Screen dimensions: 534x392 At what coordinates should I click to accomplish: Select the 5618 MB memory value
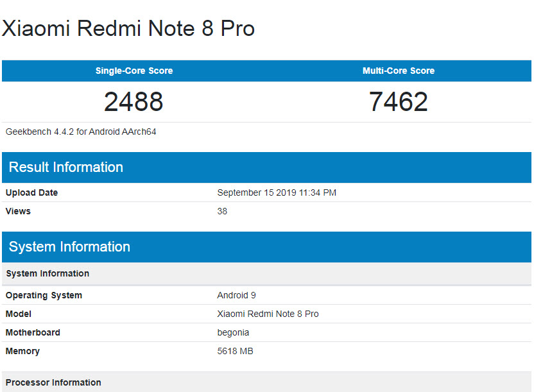point(236,351)
